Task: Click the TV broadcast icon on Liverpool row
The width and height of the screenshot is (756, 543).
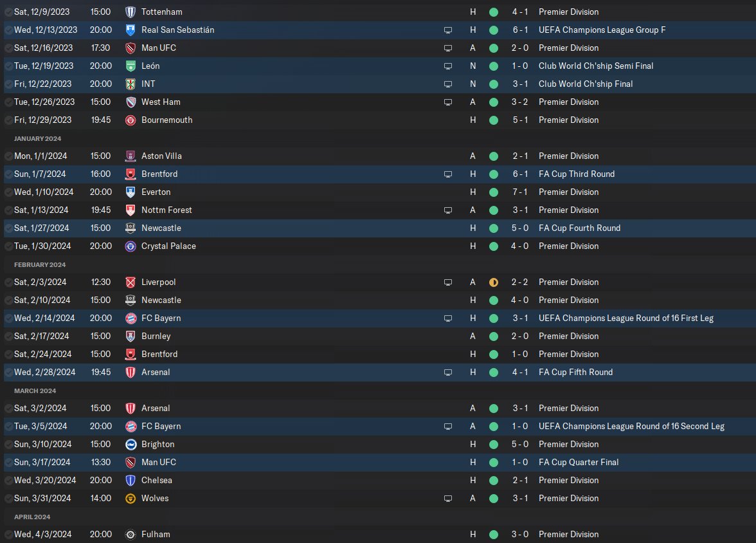Action: (448, 282)
